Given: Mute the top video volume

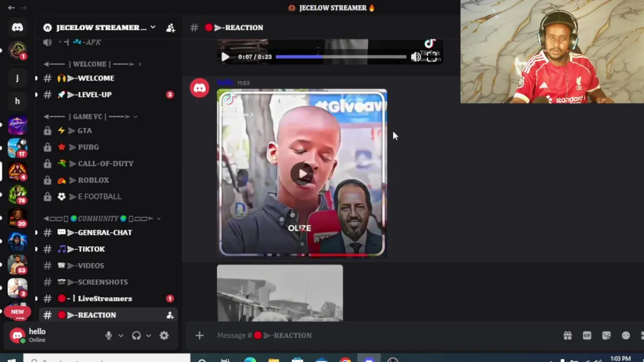Looking at the screenshot, I should pyautogui.click(x=416, y=57).
